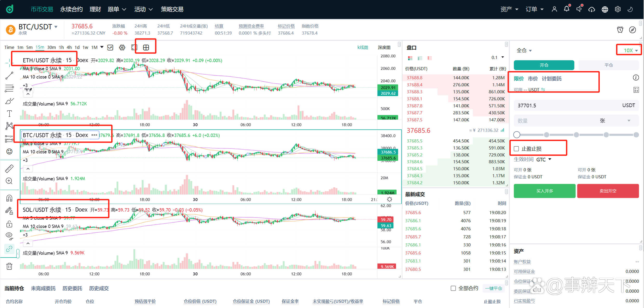Click the order info icon
Image resolution: width=644 pixels, height=308 pixels.
pos(636,77)
